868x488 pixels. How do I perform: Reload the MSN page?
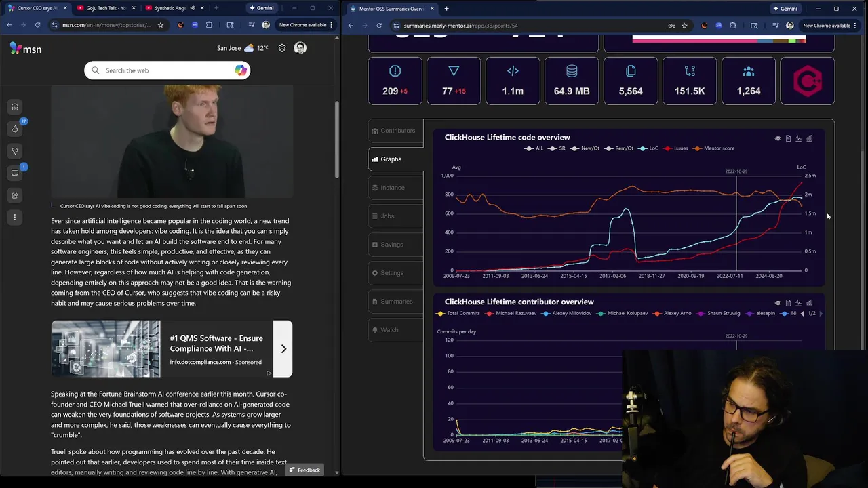[37, 25]
